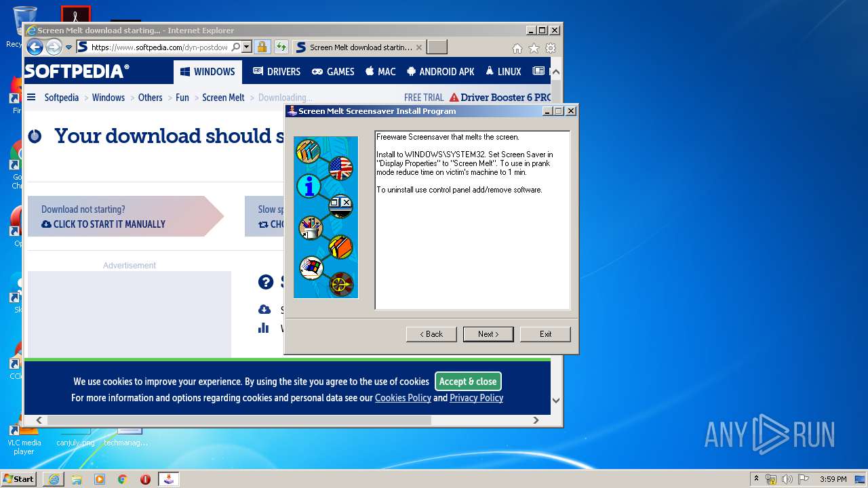This screenshot has height=488, width=868.
Task: Click the horizontal scroll right arrow
Action: click(x=536, y=420)
